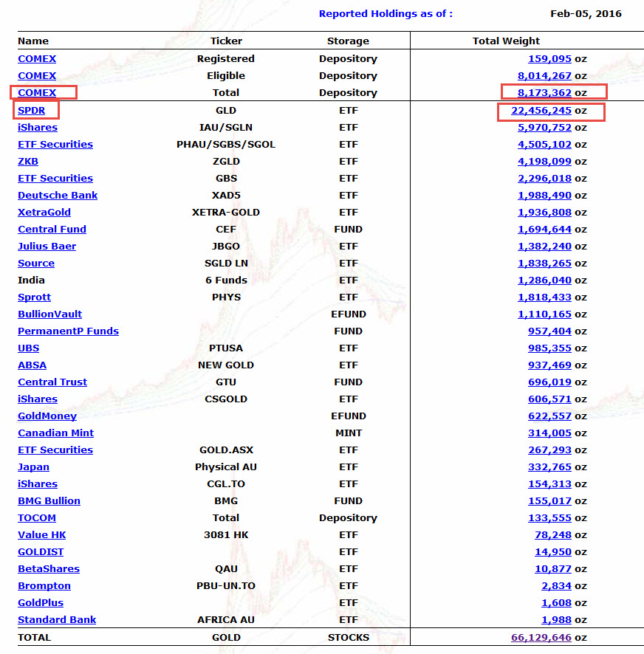Click the 314,005 Canadian Mint weight link
644x654 pixels.
[549, 433]
